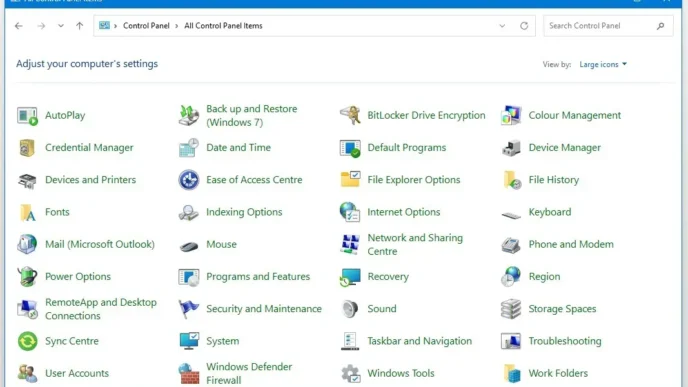Open the Security and Maintenance link
The image size is (688, 387).
[264, 309]
